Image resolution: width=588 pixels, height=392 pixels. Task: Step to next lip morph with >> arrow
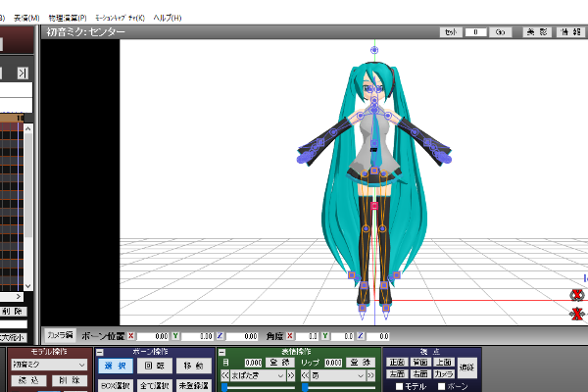(370, 375)
